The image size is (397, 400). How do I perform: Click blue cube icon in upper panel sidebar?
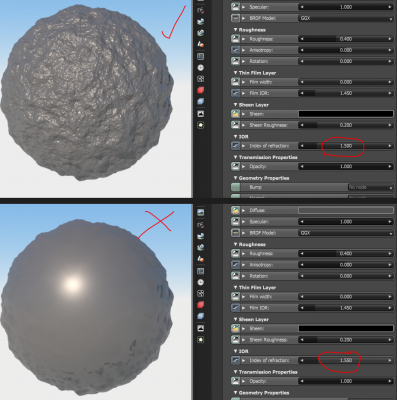click(x=200, y=102)
